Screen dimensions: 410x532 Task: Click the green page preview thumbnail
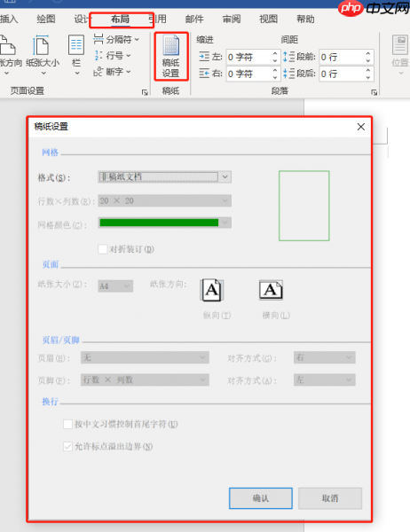tap(304, 206)
